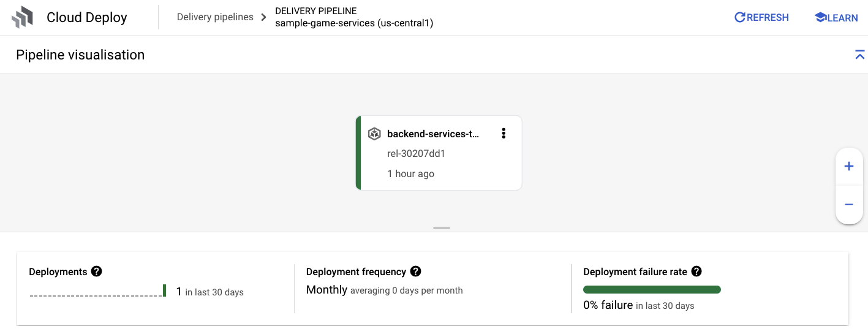Open the backend-services target options menu
Image resolution: width=868 pixels, height=334 pixels.
504,134
